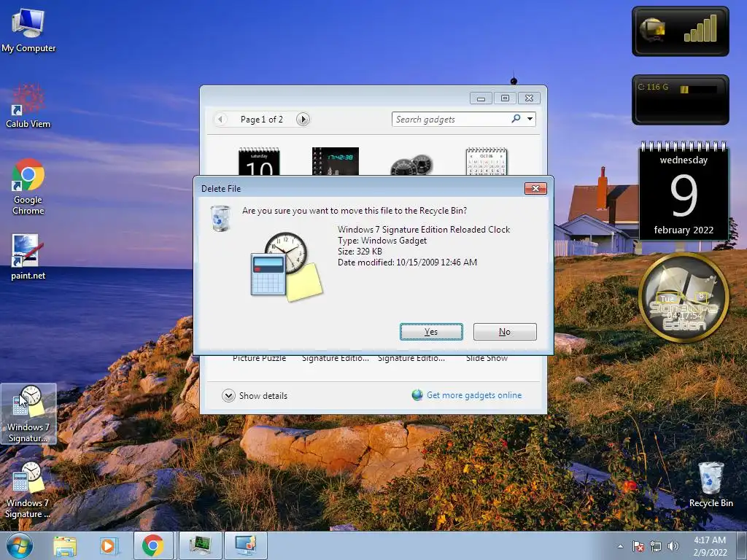Open the Recycle Bin on desktop

(711, 484)
